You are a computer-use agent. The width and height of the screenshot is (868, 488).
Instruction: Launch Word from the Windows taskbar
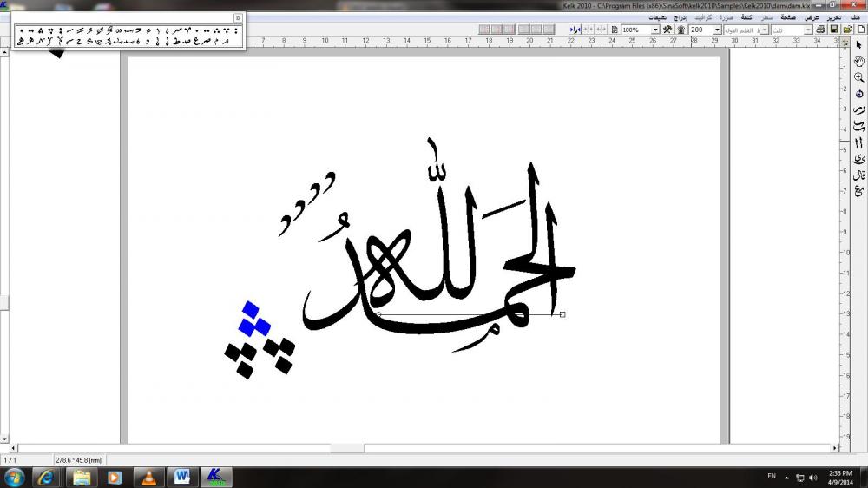click(x=182, y=477)
